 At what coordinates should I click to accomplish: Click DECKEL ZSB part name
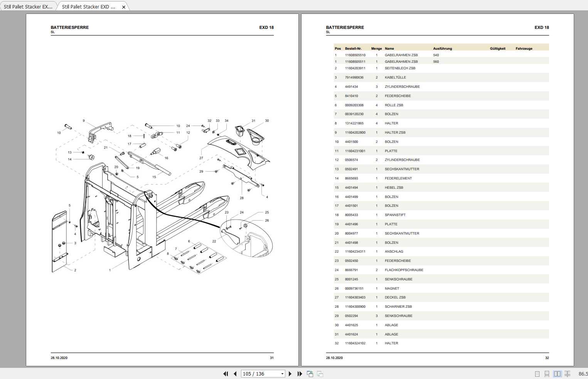point(395,297)
